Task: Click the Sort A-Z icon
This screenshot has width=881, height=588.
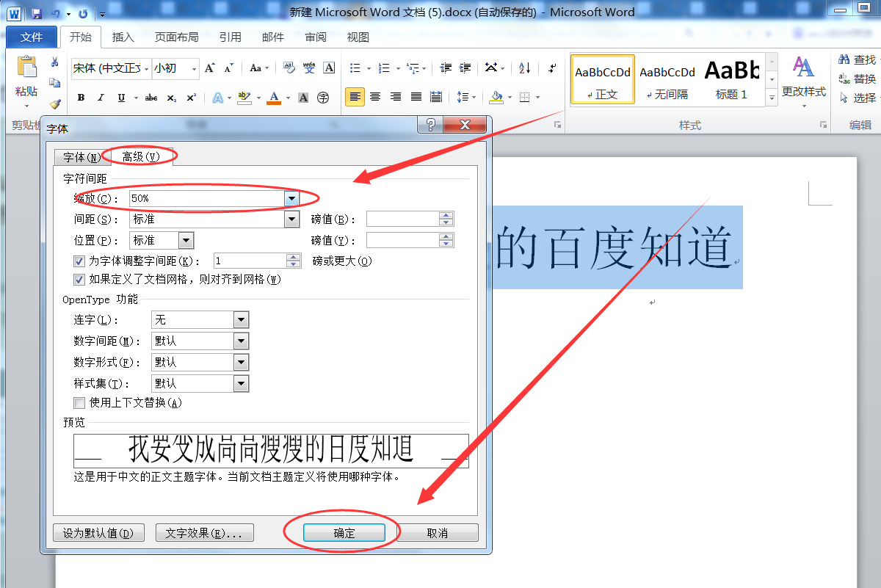Action: click(x=525, y=68)
